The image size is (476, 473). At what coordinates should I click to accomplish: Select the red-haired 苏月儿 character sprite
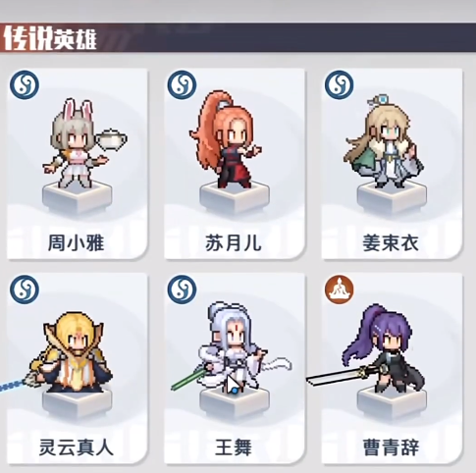click(225, 139)
